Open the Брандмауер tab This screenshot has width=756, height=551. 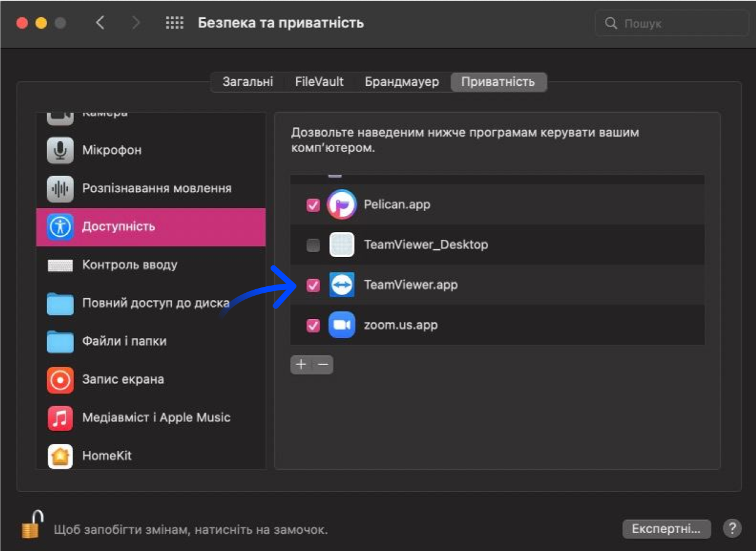point(402,82)
